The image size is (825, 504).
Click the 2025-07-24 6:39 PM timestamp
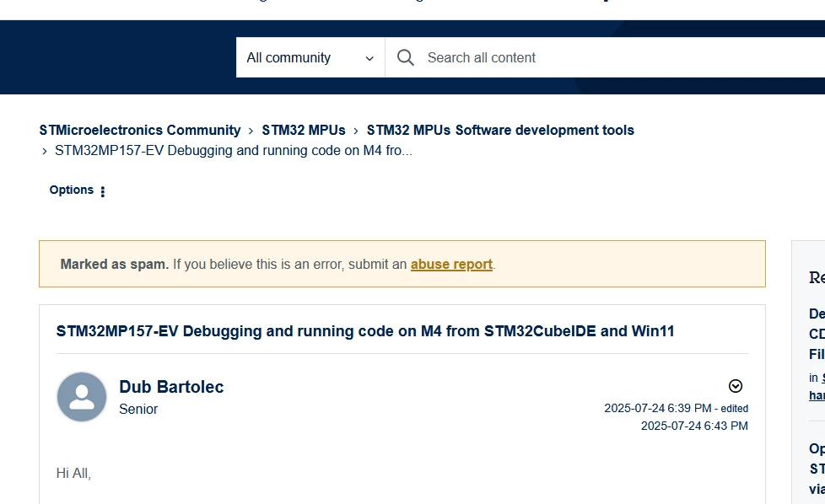[658, 409]
